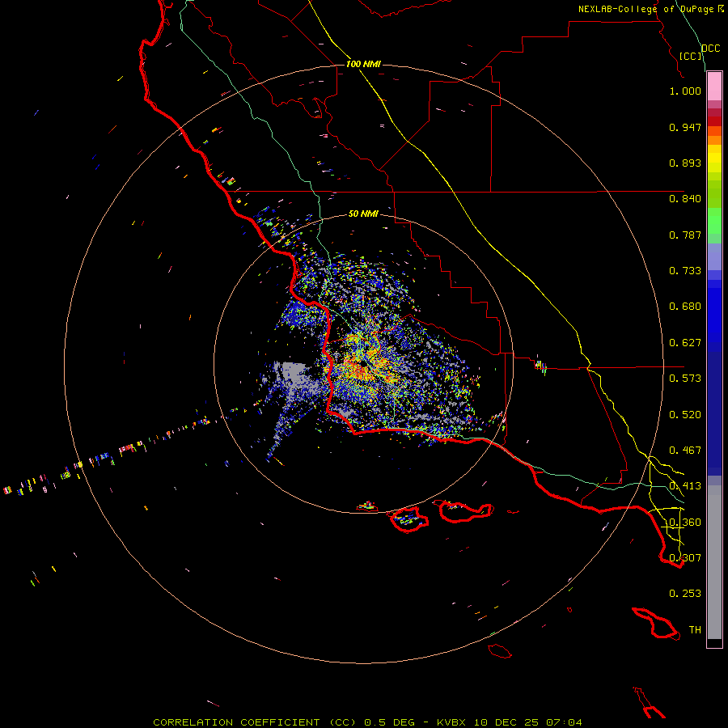Image resolution: width=728 pixels, height=728 pixels.
Task: Select the 0.893 legend value
Action: click(685, 163)
